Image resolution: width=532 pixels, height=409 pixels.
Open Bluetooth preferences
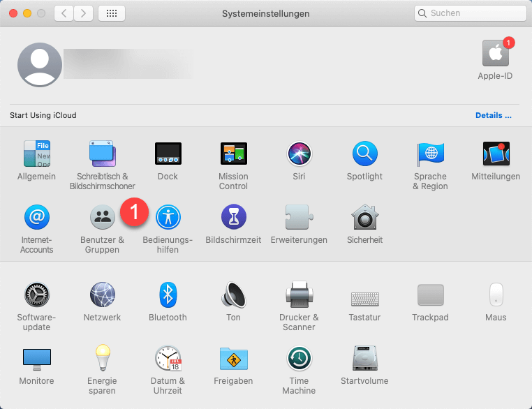[168, 295]
